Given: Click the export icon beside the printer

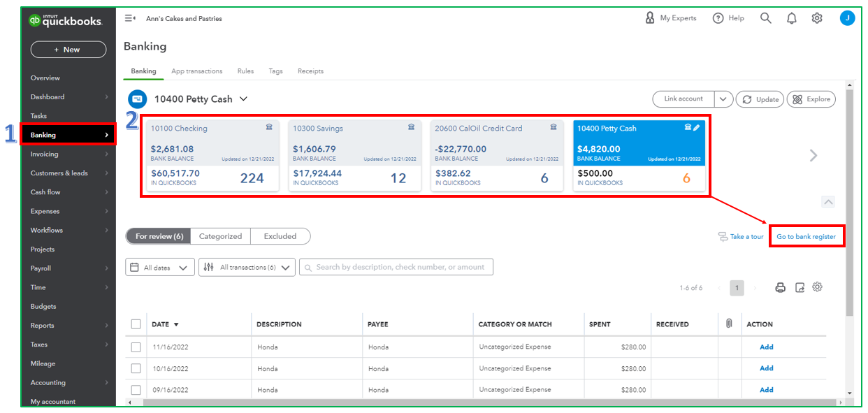Looking at the screenshot, I should click(x=800, y=287).
